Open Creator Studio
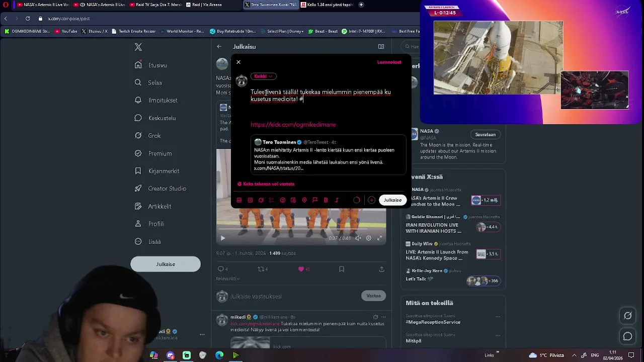The width and height of the screenshot is (644, 362). pyautogui.click(x=160, y=189)
